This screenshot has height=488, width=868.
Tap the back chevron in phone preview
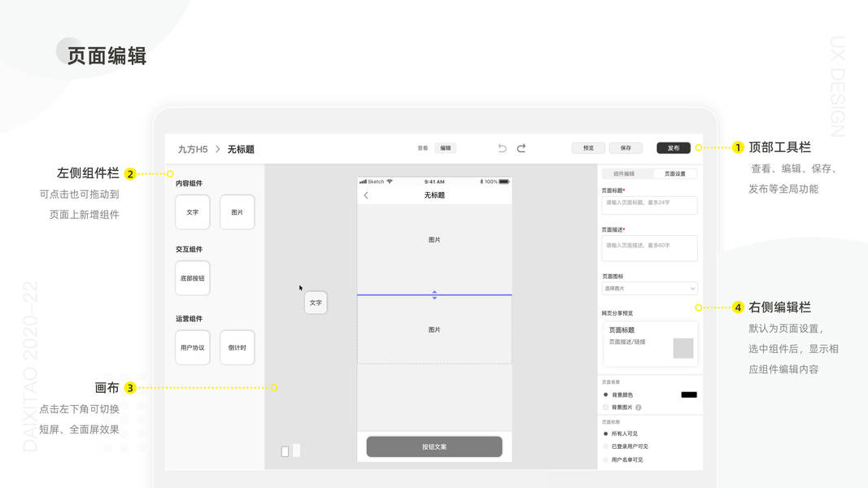click(366, 195)
